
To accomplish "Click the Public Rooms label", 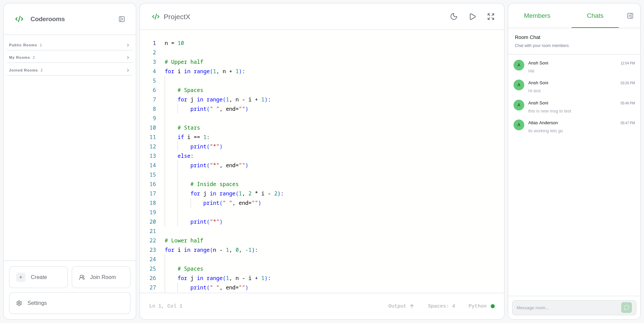I will point(23,45).
